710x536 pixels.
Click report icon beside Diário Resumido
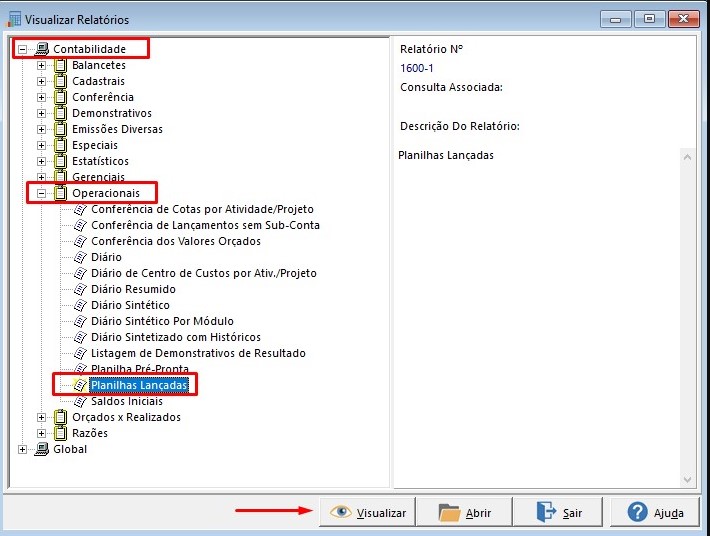click(80, 289)
